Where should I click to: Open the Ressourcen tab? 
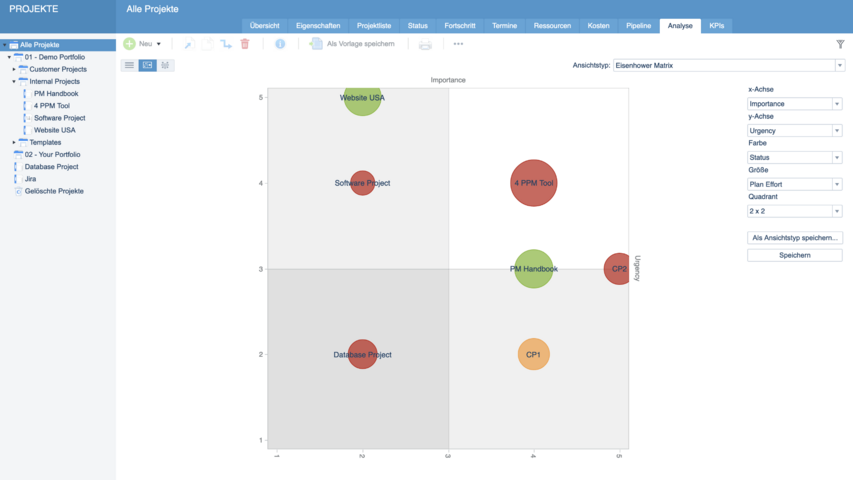(x=552, y=25)
